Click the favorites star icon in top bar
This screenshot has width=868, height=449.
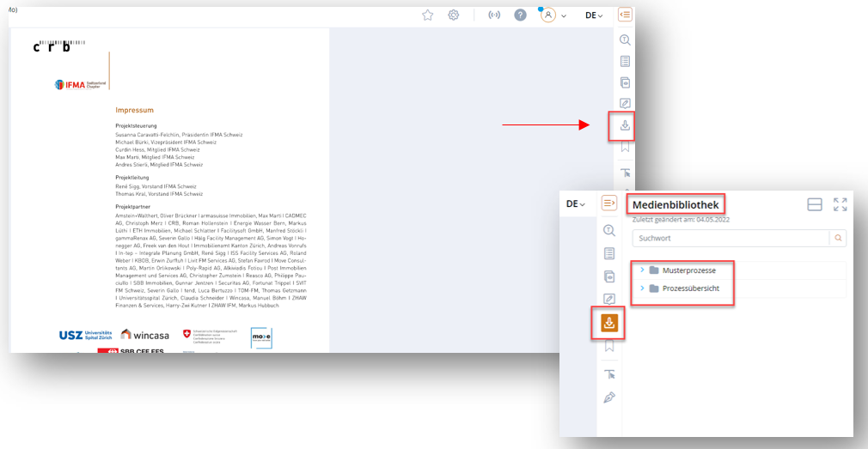click(x=427, y=15)
